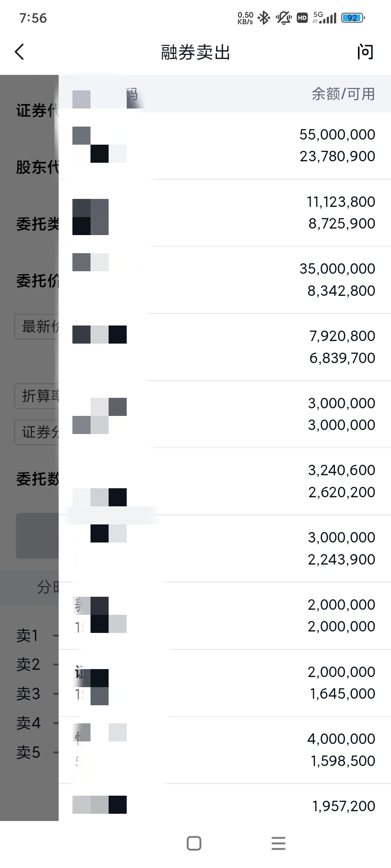Tap the HD status icon

[x=302, y=18]
